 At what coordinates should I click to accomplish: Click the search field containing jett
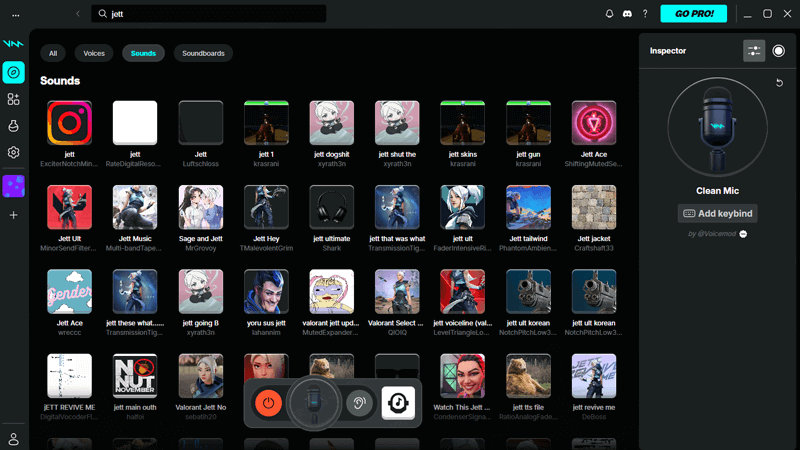click(x=209, y=14)
